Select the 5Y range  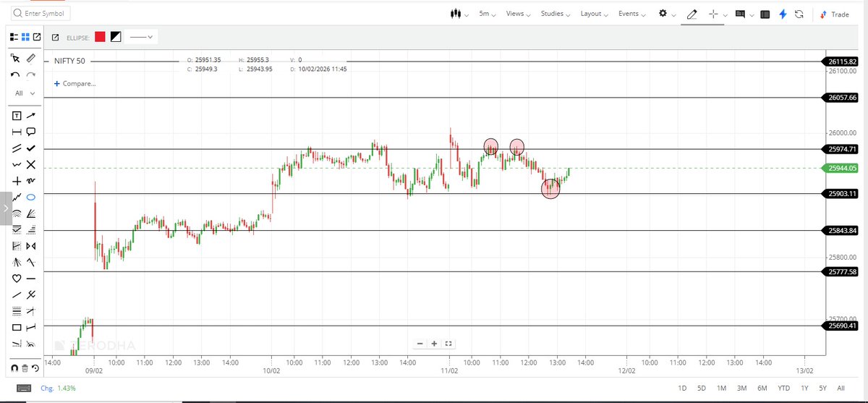point(823,389)
